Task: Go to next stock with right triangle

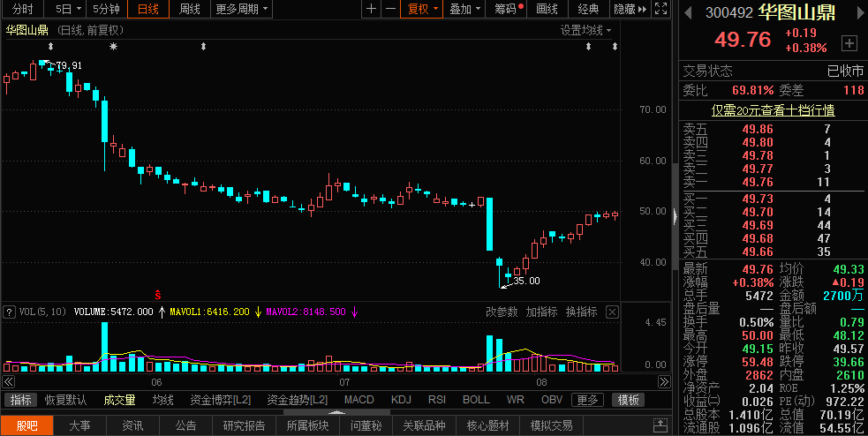Action: 860,12
